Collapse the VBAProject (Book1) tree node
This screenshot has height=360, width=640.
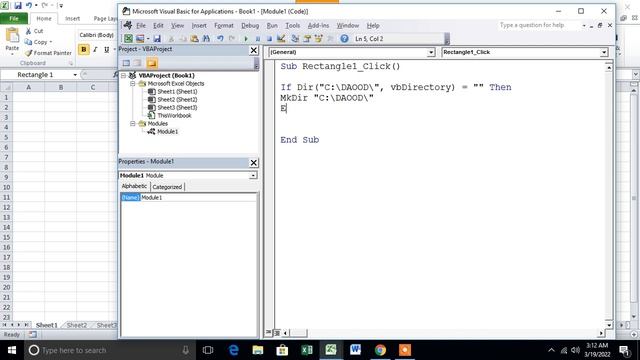tap(123, 76)
